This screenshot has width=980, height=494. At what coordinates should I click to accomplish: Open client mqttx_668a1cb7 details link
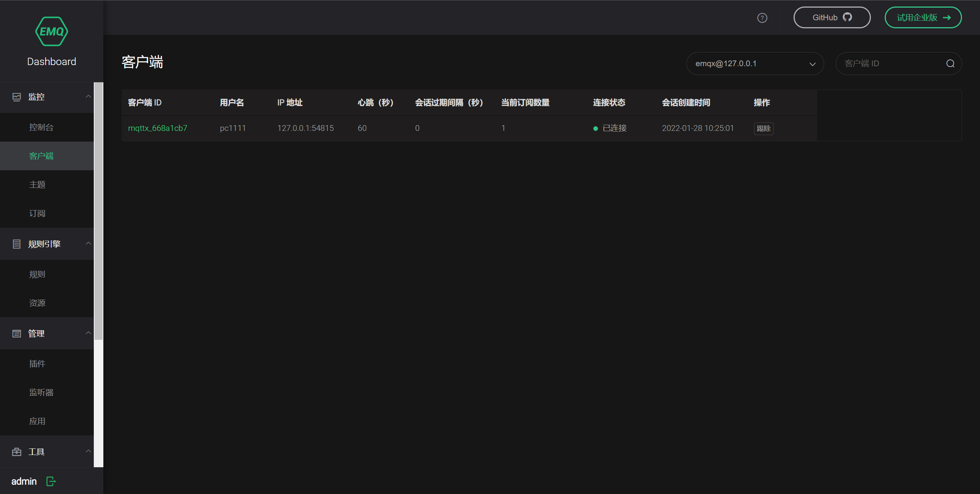click(x=158, y=128)
